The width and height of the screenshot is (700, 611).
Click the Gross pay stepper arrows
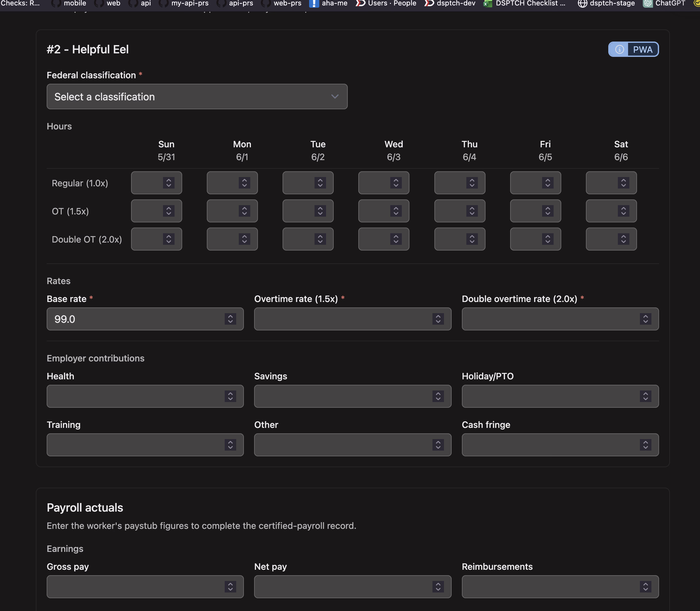point(230,586)
